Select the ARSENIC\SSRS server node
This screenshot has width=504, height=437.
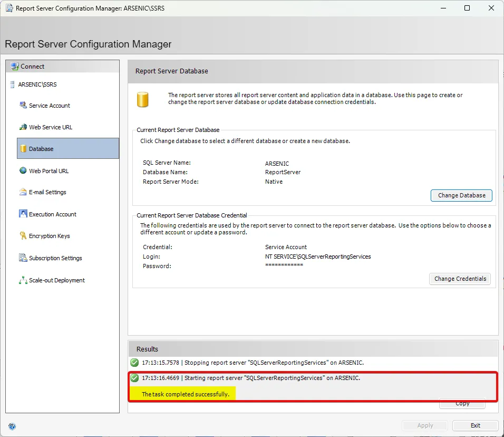[x=37, y=84]
